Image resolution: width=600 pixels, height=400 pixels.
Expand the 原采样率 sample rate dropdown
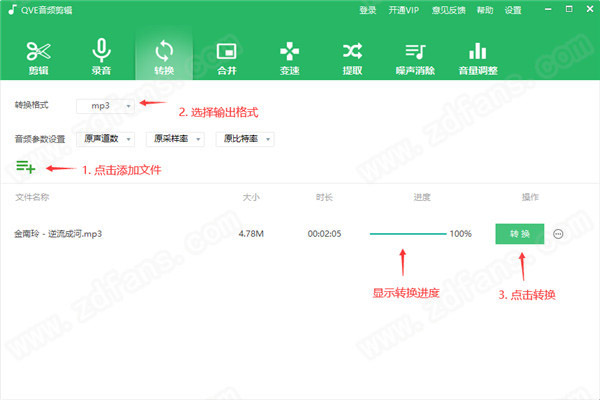pos(175,139)
